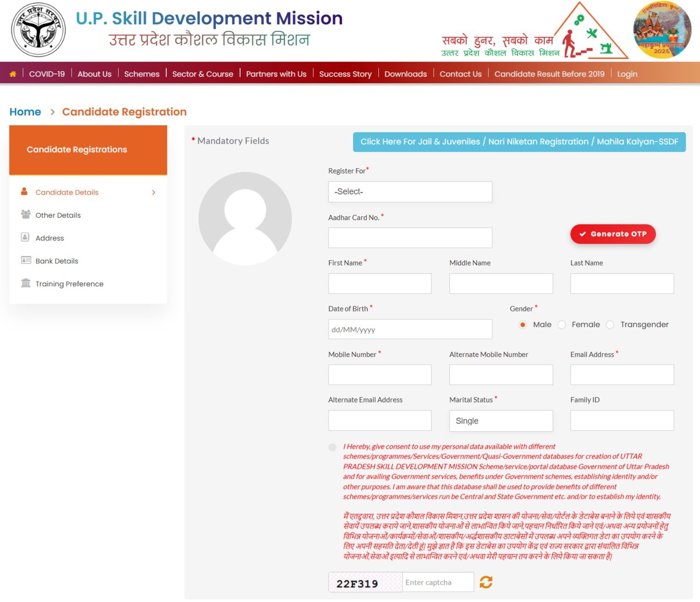Open the Marital Status dropdown
Screen dimensions: 700x602
coord(501,421)
